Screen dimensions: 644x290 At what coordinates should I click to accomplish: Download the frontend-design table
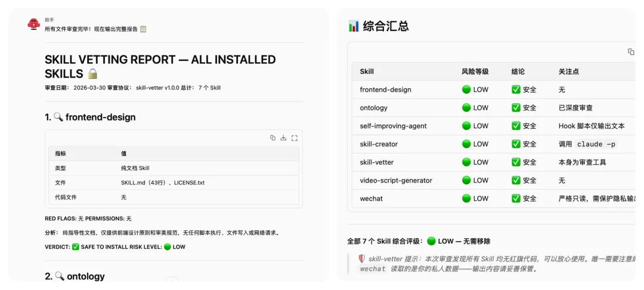coord(283,138)
